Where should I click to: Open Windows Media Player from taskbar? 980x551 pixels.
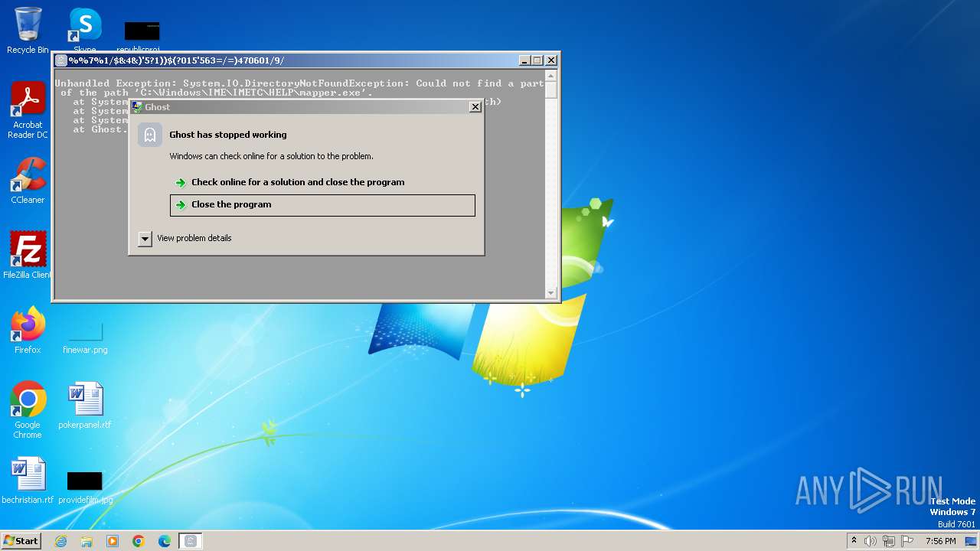click(x=113, y=541)
